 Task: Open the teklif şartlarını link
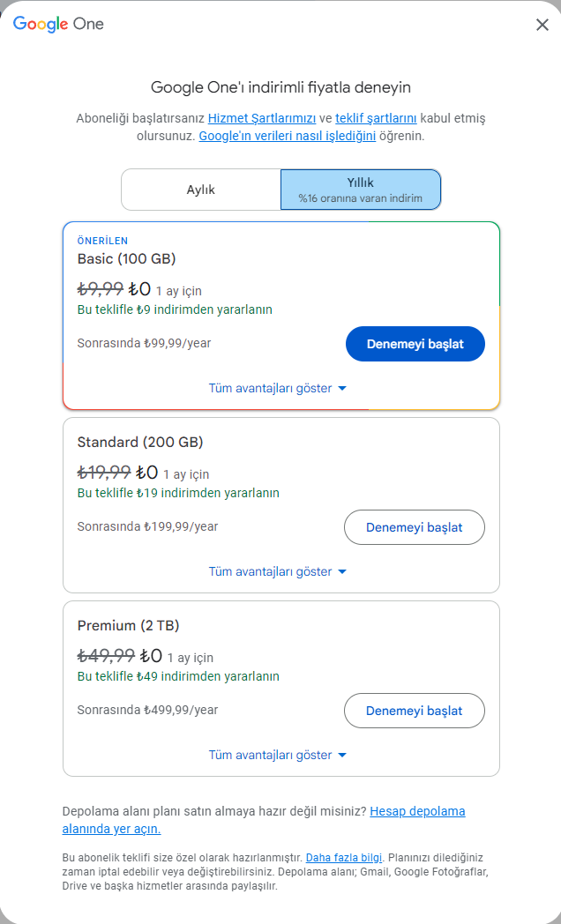click(376, 118)
